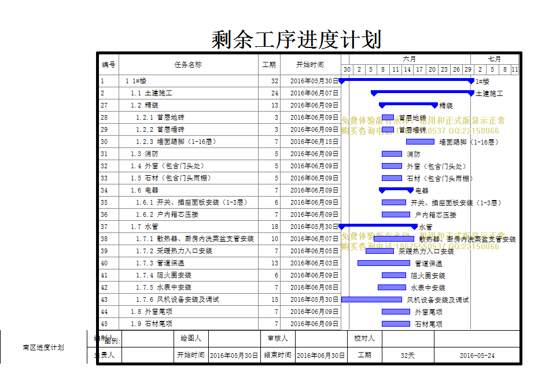Click the 风机设备安装及调试 Gantt bar
Viewport: 549px width, 392px height.
click(371, 299)
